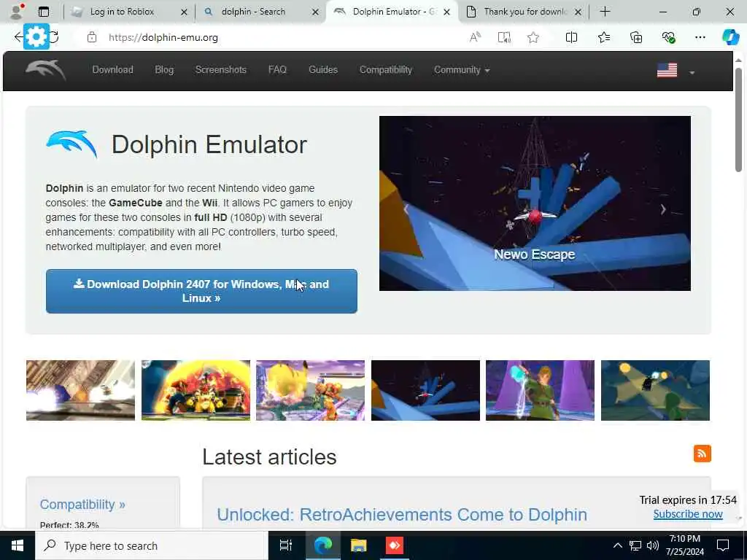This screenshot has width=747, height=560.
Task: Show next carousel slide
Action: [x=663, y=209]
